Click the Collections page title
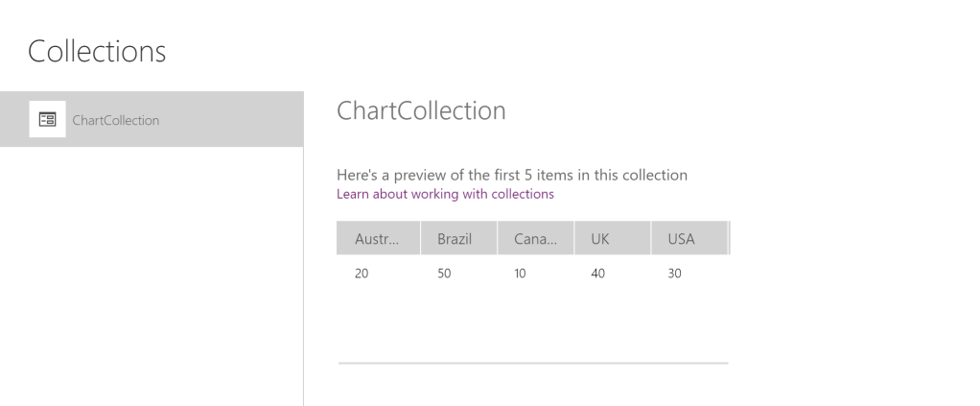The image size is (980, 406). [x=97, y=51]
